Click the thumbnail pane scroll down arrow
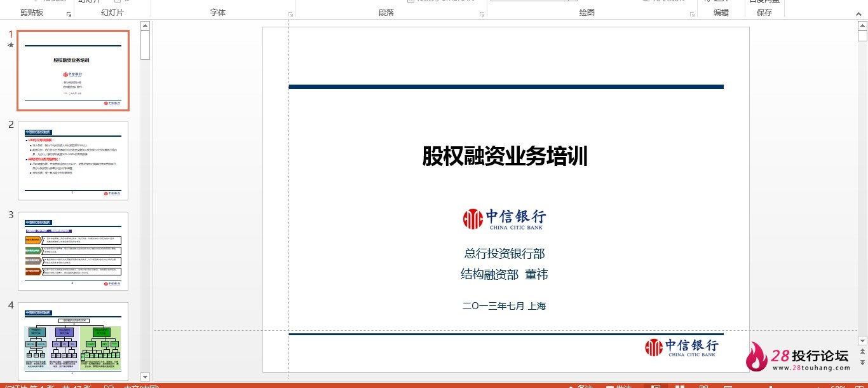This screenshot has height=388, width=868. click(145, 377)
